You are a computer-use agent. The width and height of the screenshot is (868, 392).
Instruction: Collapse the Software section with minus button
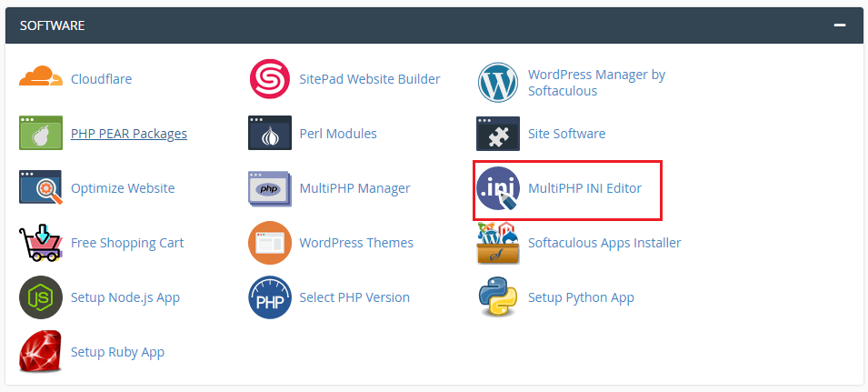click(840, 25)
